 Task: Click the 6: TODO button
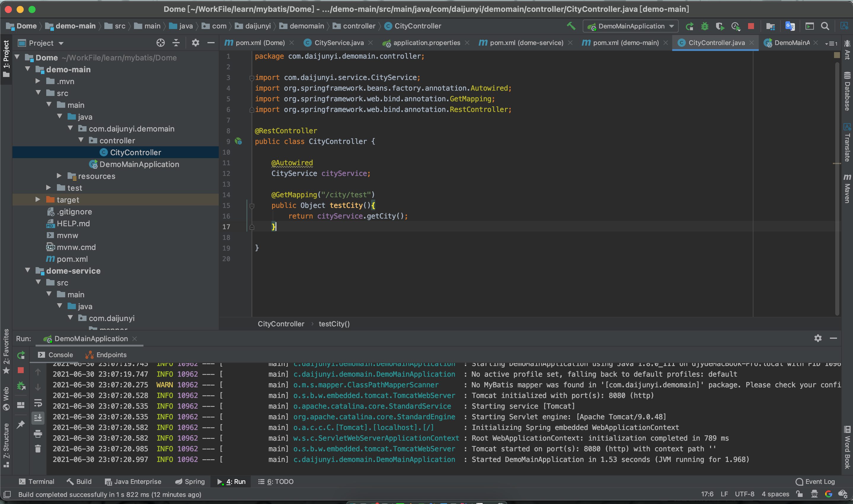pyautogui.click(x=276, y=481)
